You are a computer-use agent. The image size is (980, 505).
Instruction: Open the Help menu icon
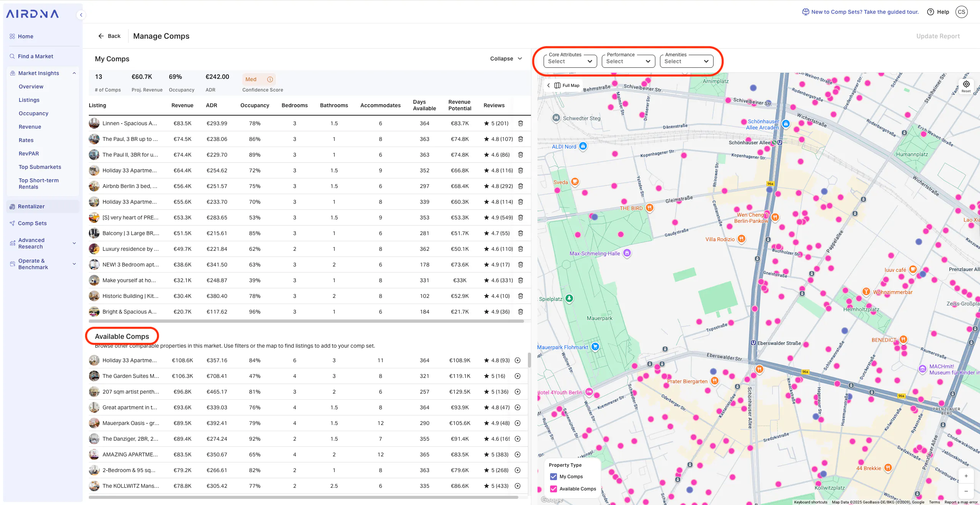pyautogui.click(x=931, y=12)
